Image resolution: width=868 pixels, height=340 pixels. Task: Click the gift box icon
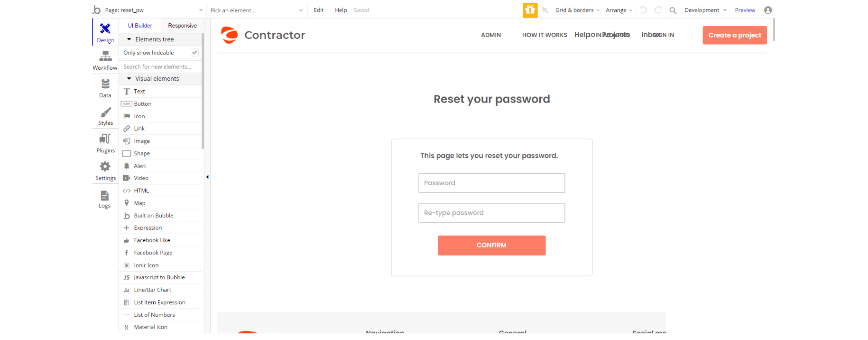point(530,10)
